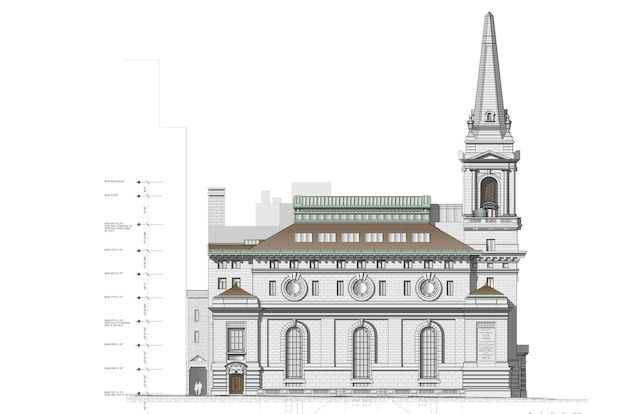Select the right large arched window
This screenshot has width=620, height=414.
429,352
